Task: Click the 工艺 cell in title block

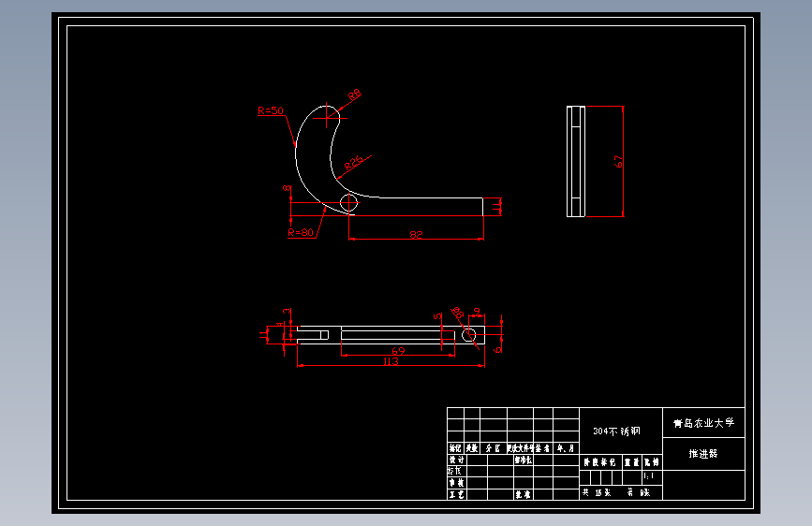Action: 456,494
